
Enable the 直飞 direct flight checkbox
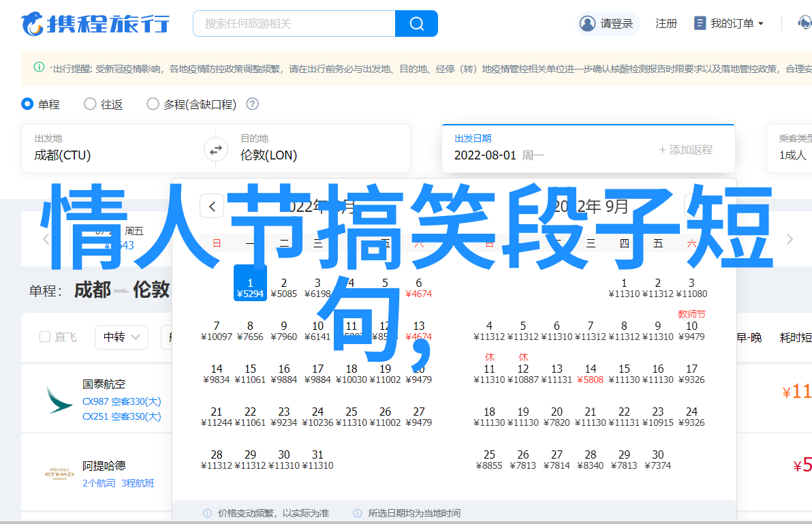coord(45,337)
